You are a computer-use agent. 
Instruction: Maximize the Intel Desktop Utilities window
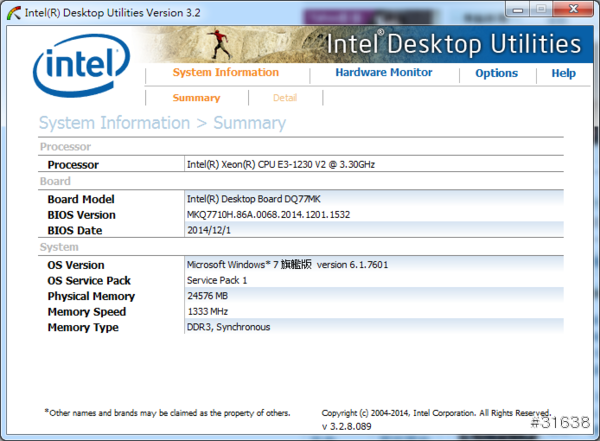tap(541, 9)
